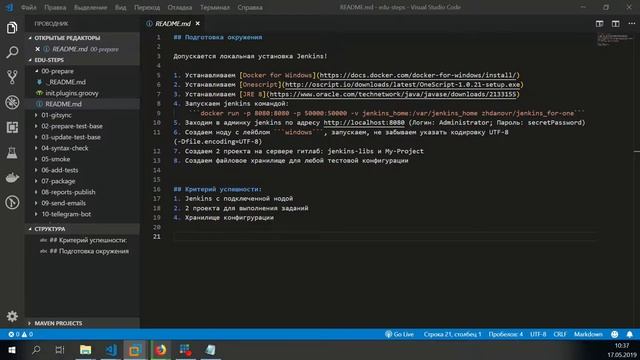Follow the http://localhost:8080 link

coord(364,123)
